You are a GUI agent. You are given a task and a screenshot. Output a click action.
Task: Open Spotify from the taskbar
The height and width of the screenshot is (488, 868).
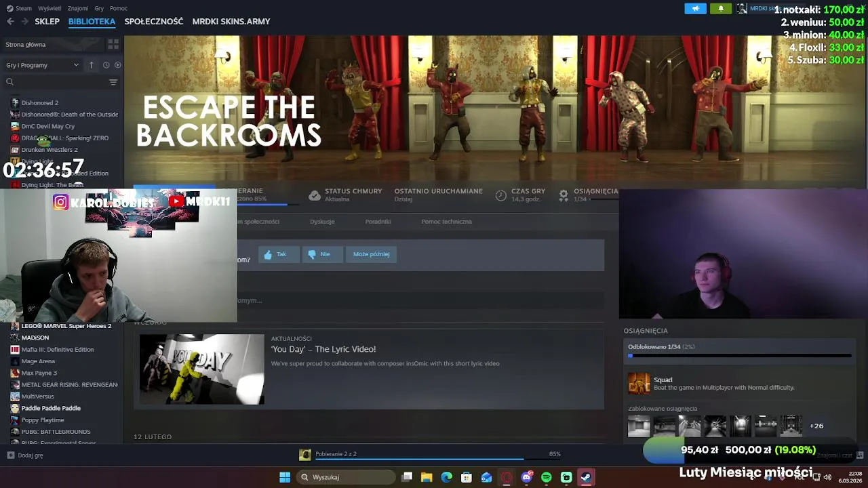(x=547, y=477)
